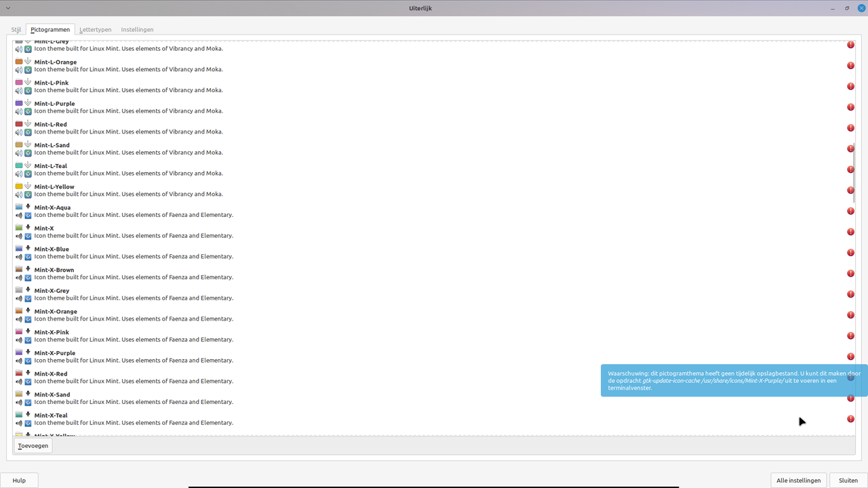
Task: Select the Mint-L-Orange theme name
Action: [x=56, y=62]
